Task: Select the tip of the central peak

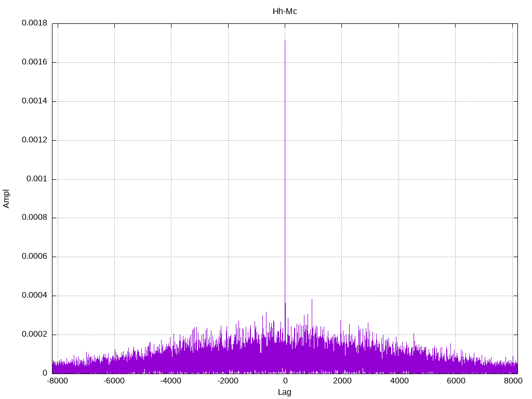Action: pos(285,41)
